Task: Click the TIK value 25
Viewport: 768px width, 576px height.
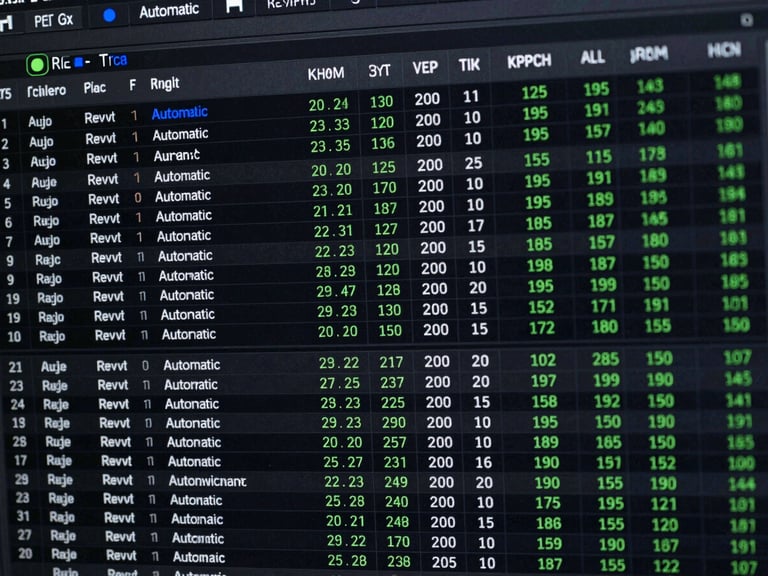Action: click(x=474, y=163)
